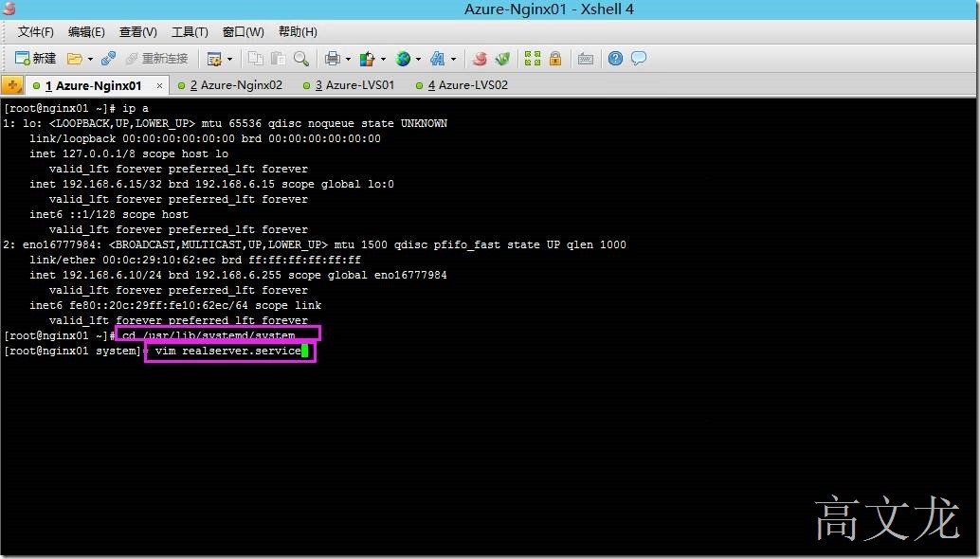This screenshot has width=980, height=559.
Task: Click the copy icon
Action: [256, 59]
